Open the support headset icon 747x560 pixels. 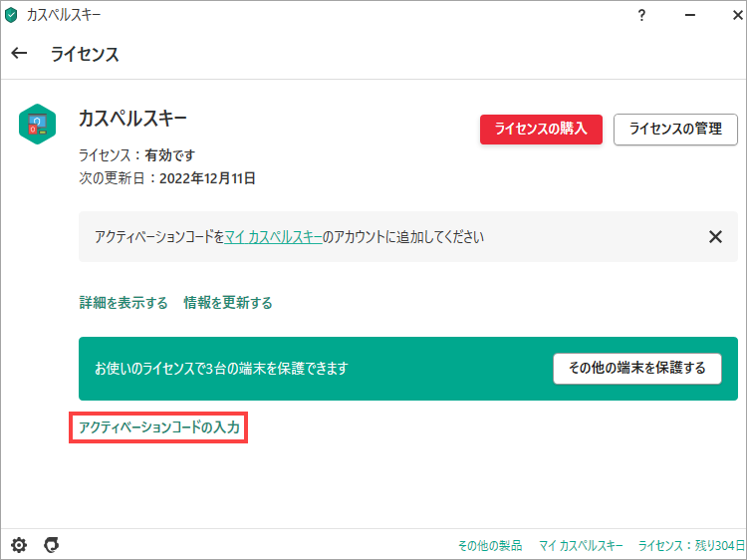52,544
